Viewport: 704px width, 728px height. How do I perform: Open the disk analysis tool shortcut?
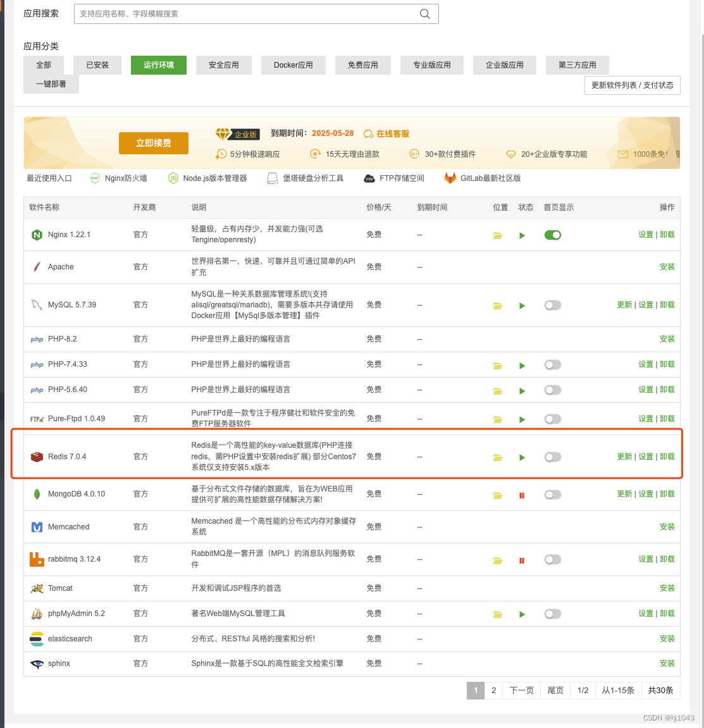305,178
